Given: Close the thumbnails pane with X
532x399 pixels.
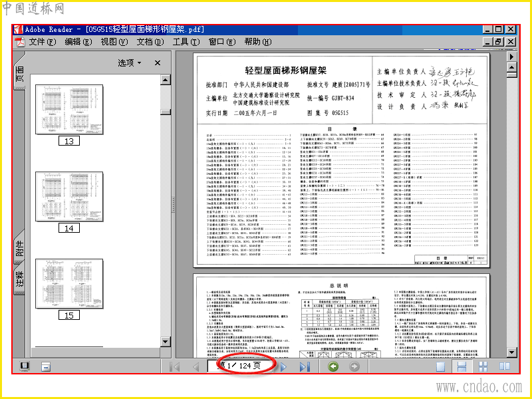Looking at the screenshot, I should coord(158,63).
